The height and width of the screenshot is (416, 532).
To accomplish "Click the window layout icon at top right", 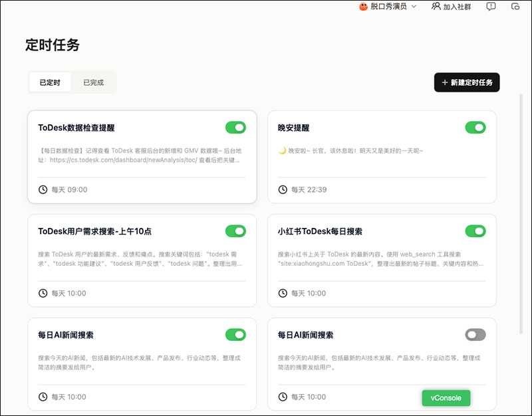I will 515,7.
